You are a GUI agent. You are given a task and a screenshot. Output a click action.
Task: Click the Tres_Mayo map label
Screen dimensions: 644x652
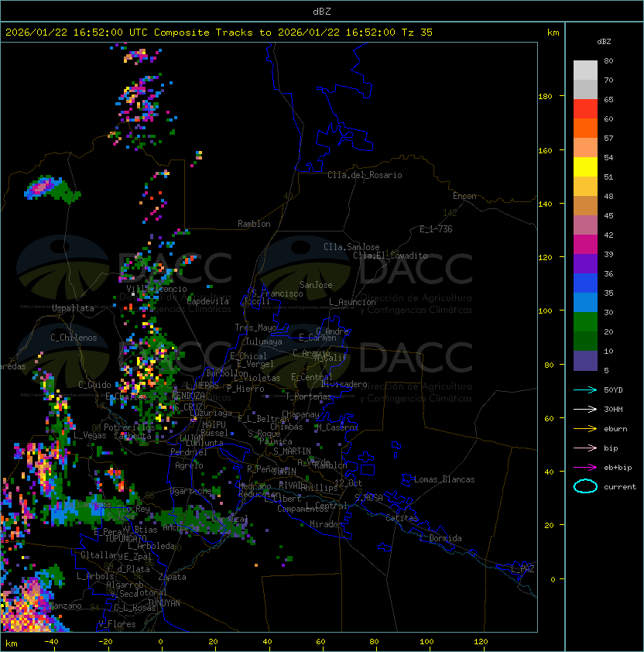point(255,328)
